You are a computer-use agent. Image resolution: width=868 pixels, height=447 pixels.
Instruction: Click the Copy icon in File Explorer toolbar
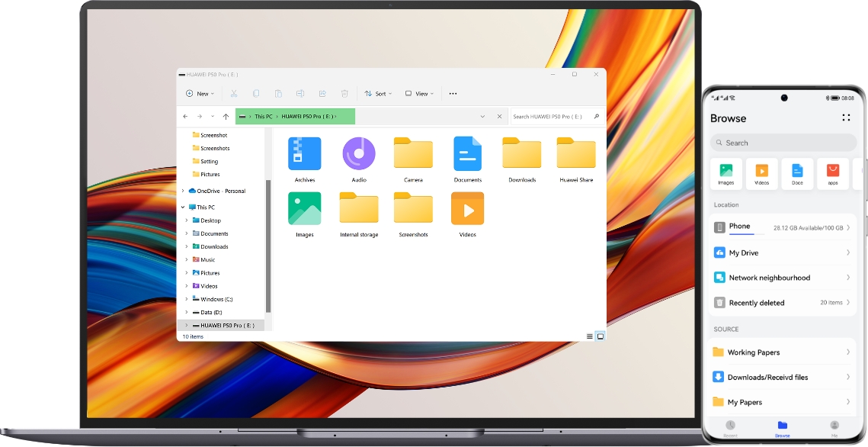point(256,93)
